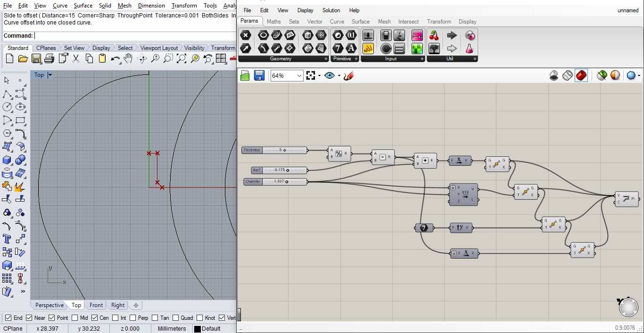Expand the Primitive panel with its plus
Viewport: 644px width, 333px height.
click(356, 59)
